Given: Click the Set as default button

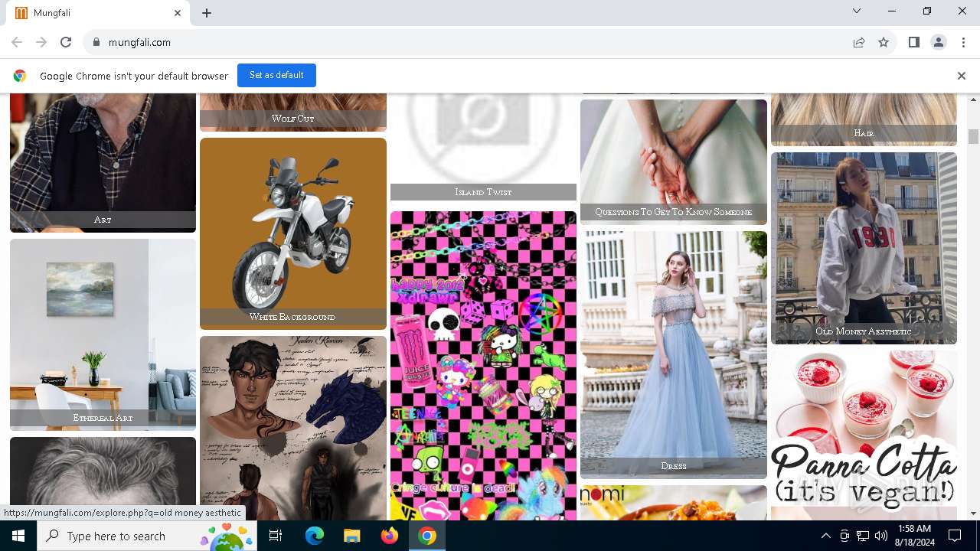Looking at the screenshot, I should point(276,75).
